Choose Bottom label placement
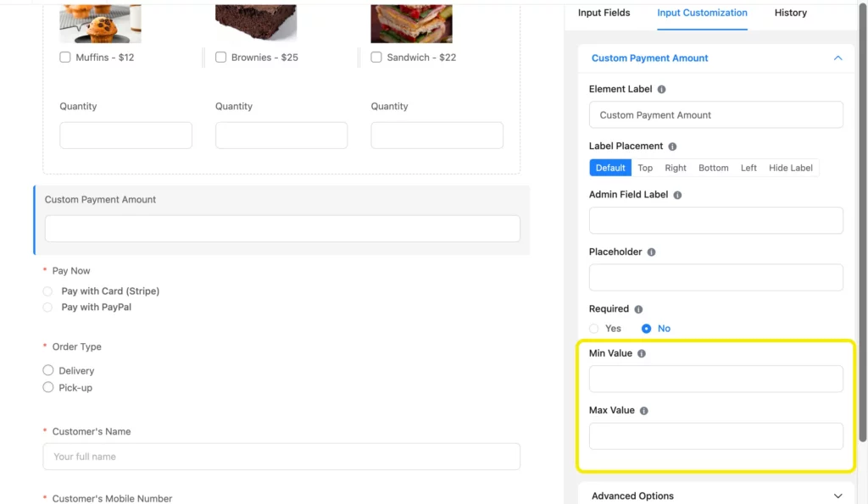 713,168
